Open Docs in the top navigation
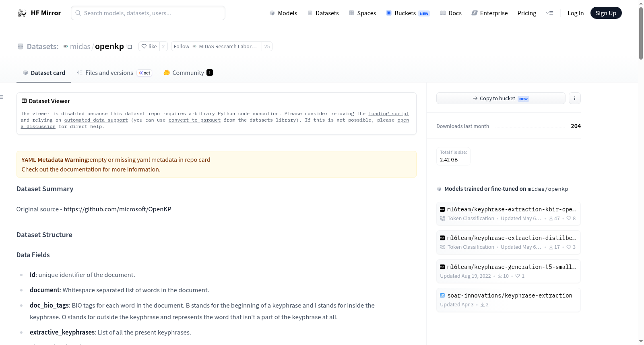This screenshot has width=644, height=345. pos(451,13)
